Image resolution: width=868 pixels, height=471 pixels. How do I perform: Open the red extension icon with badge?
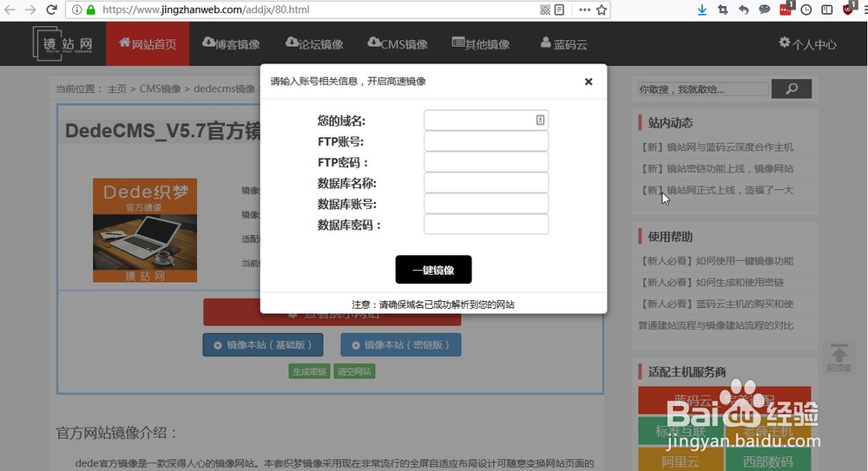point(786,9)
